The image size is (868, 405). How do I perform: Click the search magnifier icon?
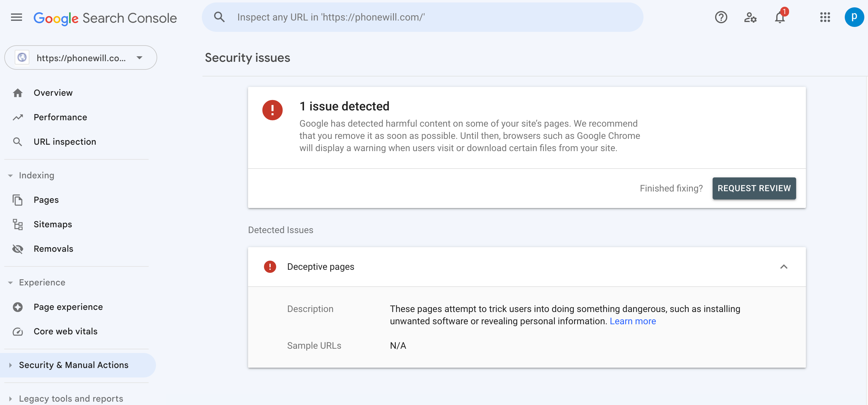pyautogui.click(x=219, y=17)
